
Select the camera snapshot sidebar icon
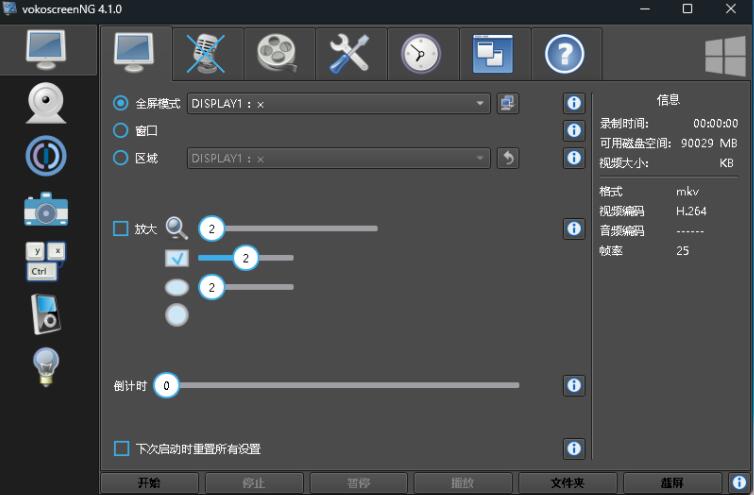(46, 208)
